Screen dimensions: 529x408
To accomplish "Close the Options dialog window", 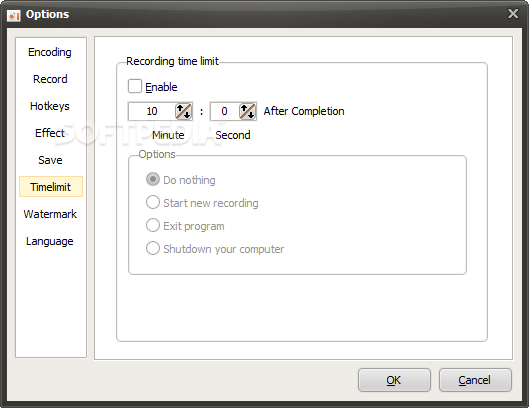I will point(513,13).
